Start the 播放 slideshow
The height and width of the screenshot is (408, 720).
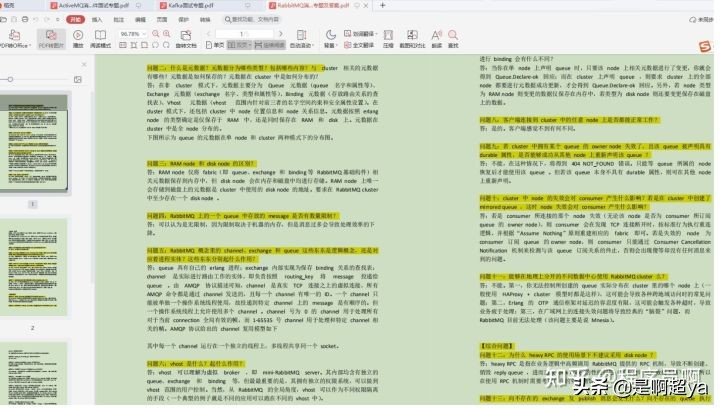click(78, 39)
